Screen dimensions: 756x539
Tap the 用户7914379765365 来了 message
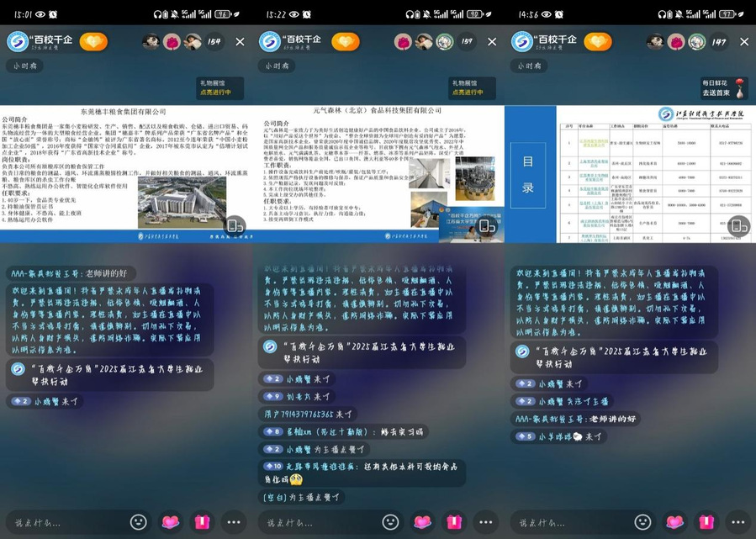pyautogui.click(x=309, y=415)
